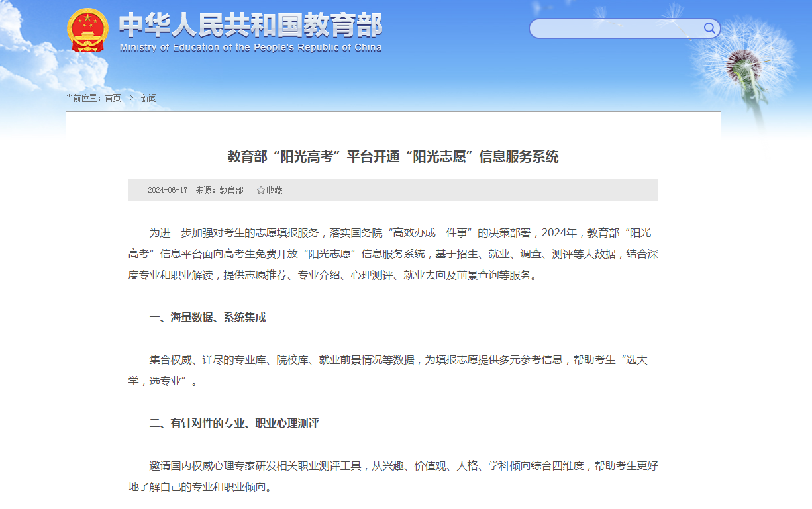Click the English Ministry of Education subtitle

[x=250, y=48]
